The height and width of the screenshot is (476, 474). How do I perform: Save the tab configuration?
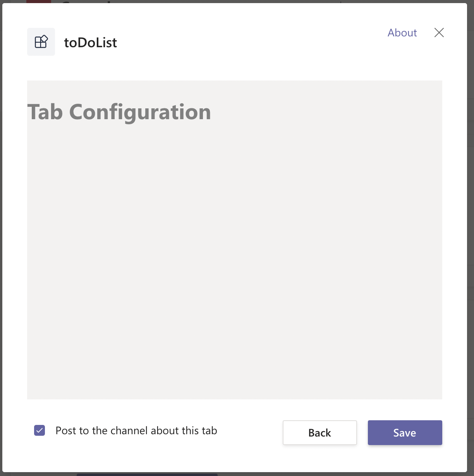point(405,432)
